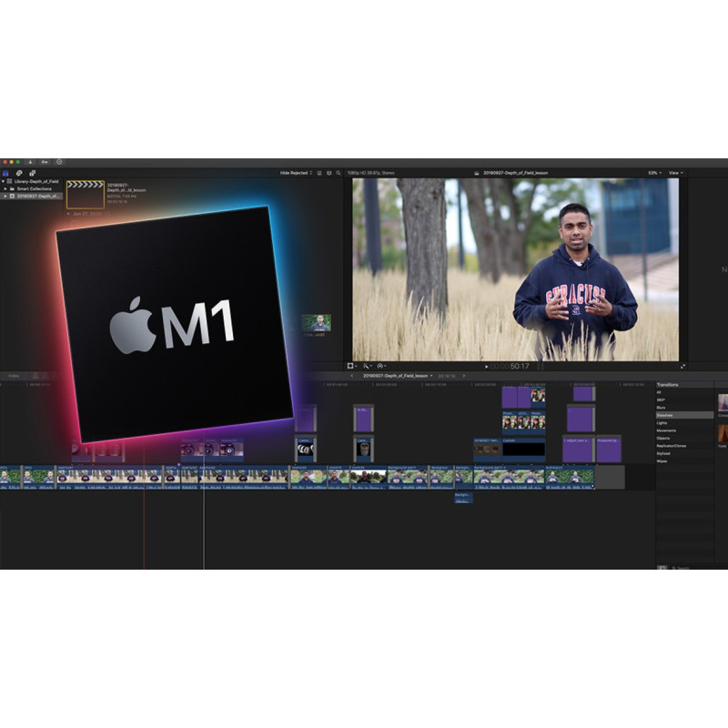
Task: Click the browser search magnifier icon
Action: [x=339, y=173]
